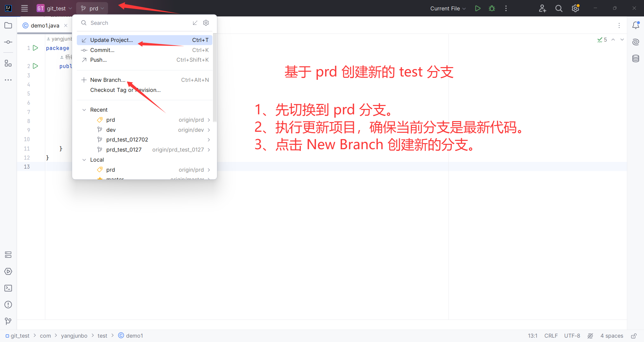Open Search Everywhere magnifier icon
The image size is (644, 342).
tap(558, 8)
